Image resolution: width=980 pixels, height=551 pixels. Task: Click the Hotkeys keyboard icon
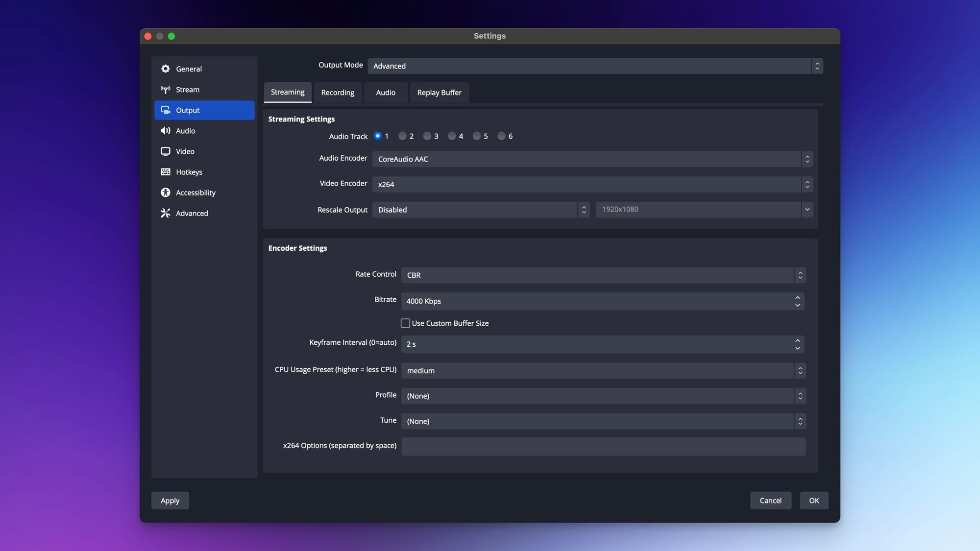click(x=166, y=171)
